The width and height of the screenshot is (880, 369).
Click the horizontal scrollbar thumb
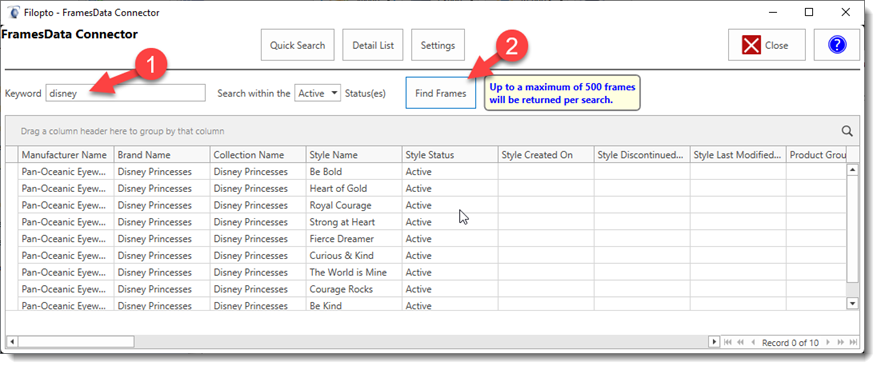click(x=76, y=341)
